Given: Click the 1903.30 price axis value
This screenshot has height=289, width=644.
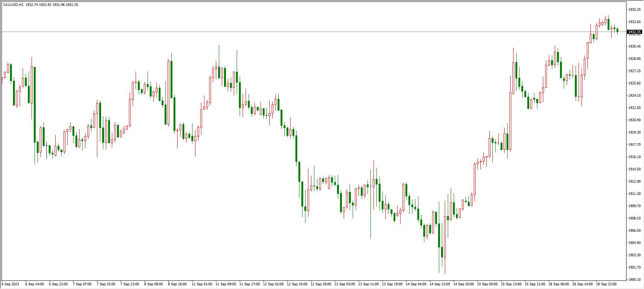Looking at the screenshot, I should pos(634,255).
